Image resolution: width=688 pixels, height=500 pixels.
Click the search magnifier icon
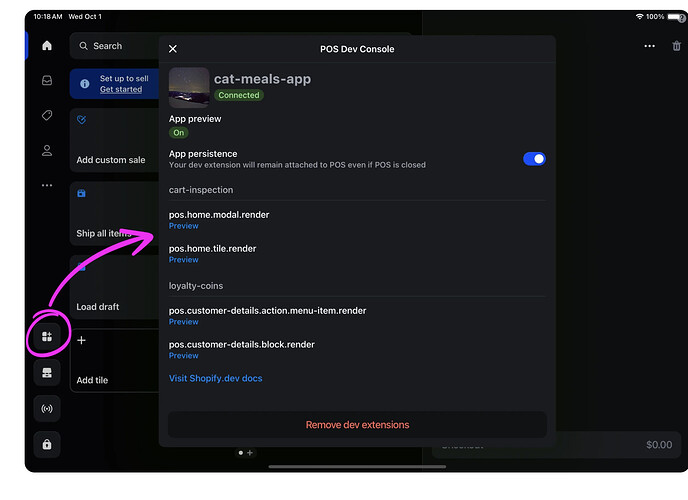tap(83, 46)
